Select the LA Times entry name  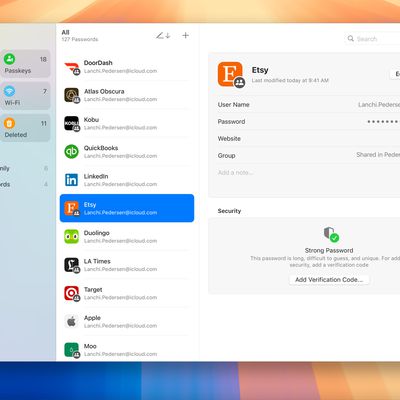[x=97, y=261]
